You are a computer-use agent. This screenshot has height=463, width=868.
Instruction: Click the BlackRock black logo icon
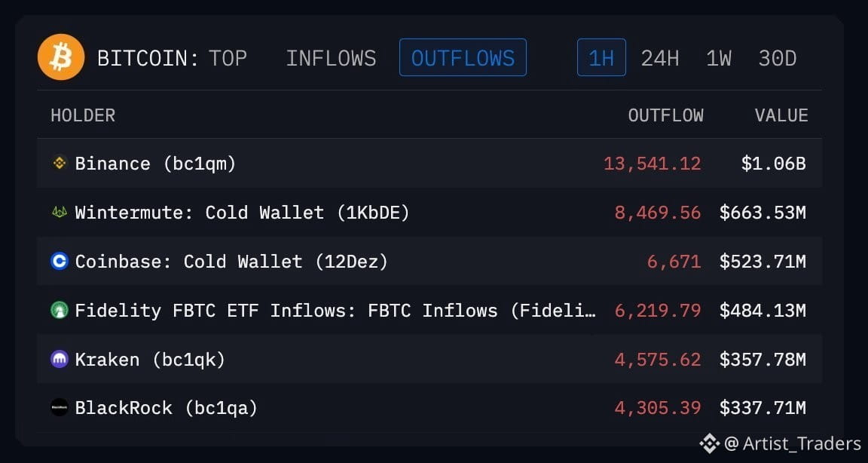point(60,408)
